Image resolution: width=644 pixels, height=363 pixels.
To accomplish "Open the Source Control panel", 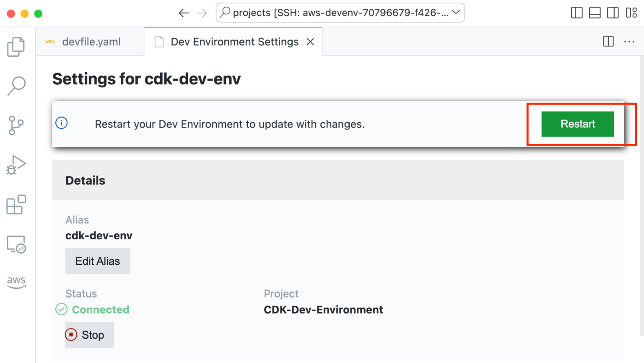I will pyautogui.click(x=16, y=125).
